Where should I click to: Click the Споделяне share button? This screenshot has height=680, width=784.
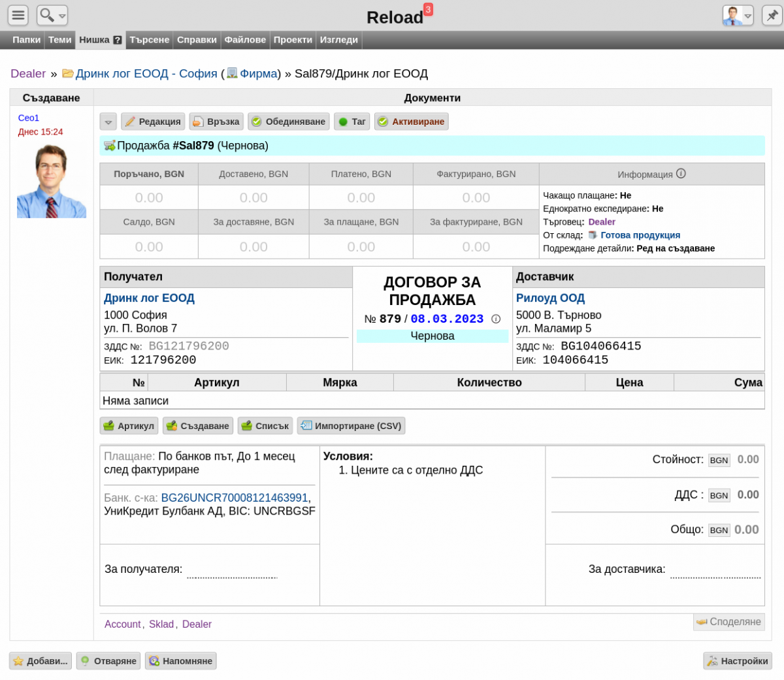[728, 622]
